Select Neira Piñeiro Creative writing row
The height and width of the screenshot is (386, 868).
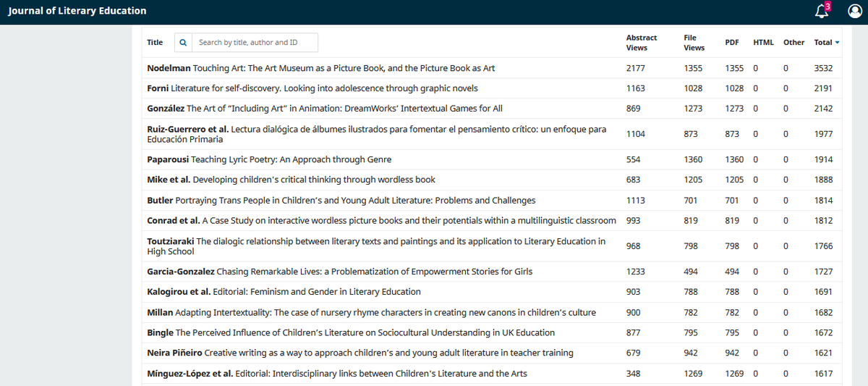[492, 353]
